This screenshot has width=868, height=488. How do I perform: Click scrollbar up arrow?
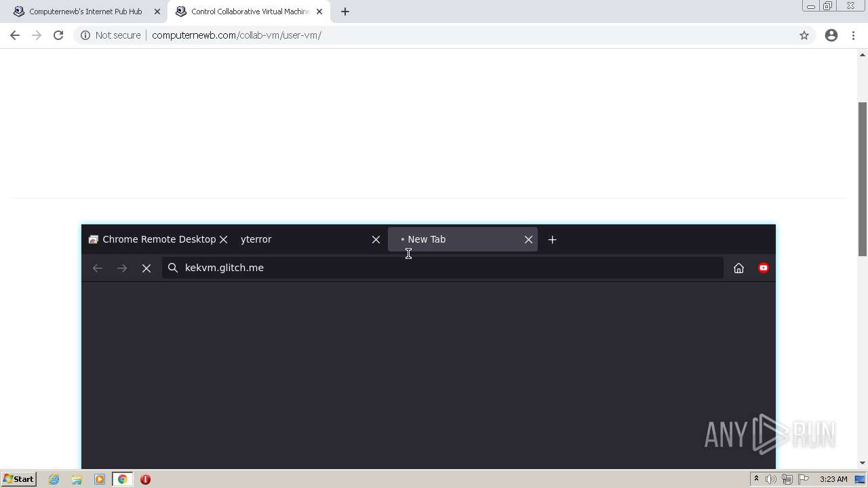(x=863, y=55)
